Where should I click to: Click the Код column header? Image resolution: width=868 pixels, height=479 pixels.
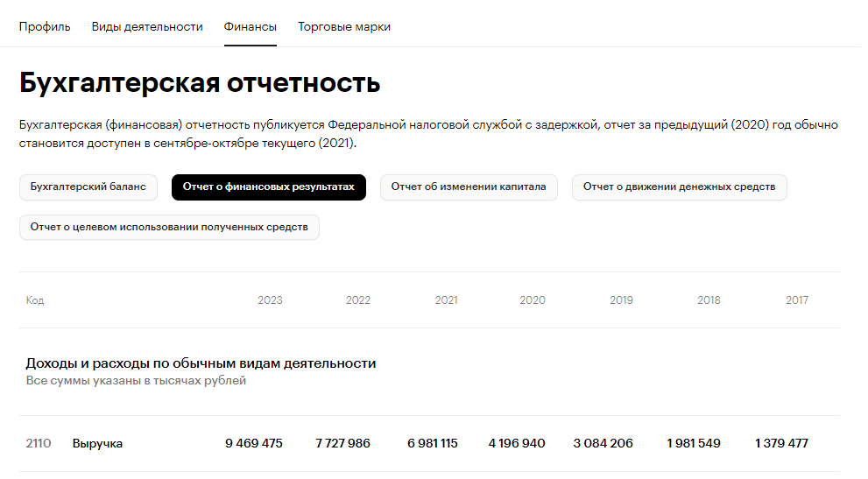coord(35,300)
